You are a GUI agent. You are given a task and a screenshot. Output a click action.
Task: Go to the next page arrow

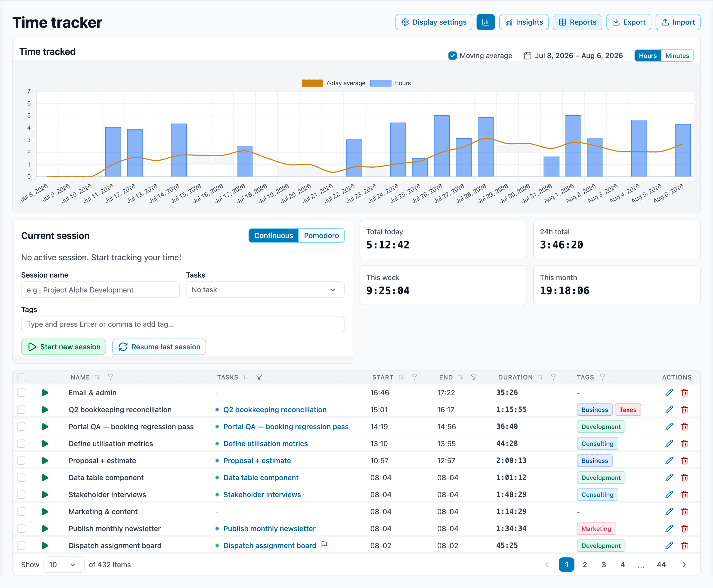684,565
